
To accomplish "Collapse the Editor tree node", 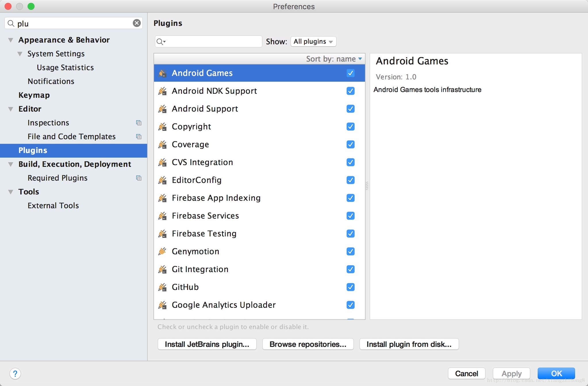I will (x=11, y=109).
